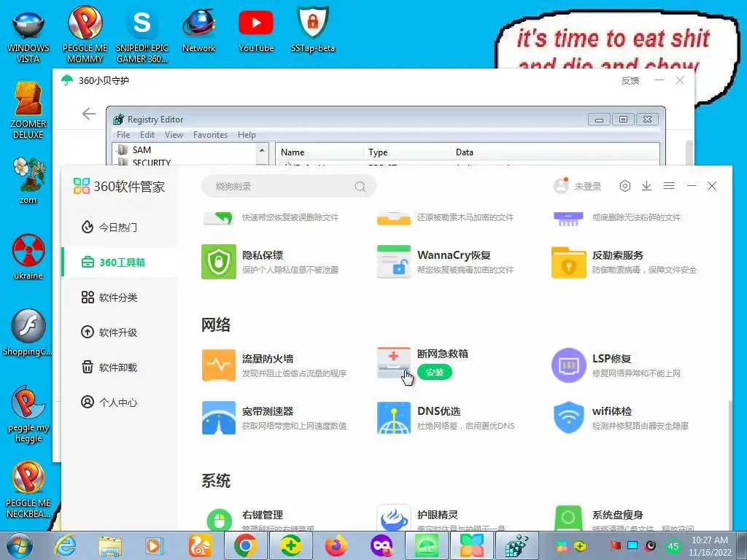
Task: Click the DNS优选 tool title
Action: tap(438, 411)
